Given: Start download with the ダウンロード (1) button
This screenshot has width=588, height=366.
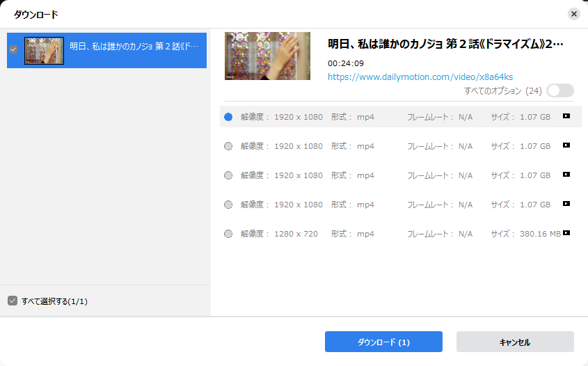Looking at the screenshot, I should pyautogui.click(x=383, y=342).
